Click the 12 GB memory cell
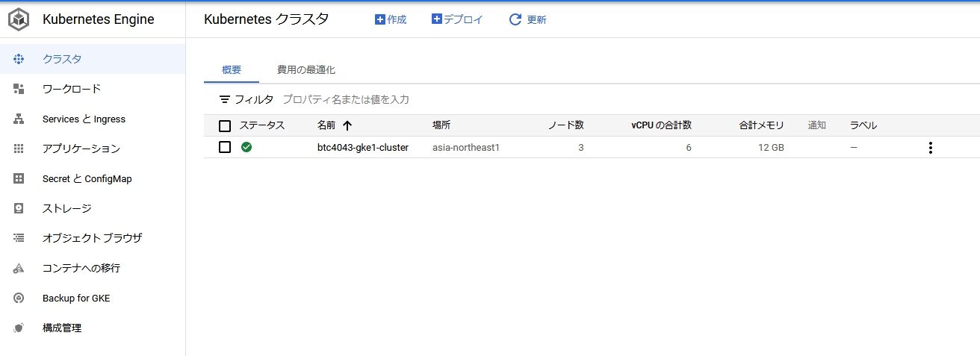 [x=772, y=148]
